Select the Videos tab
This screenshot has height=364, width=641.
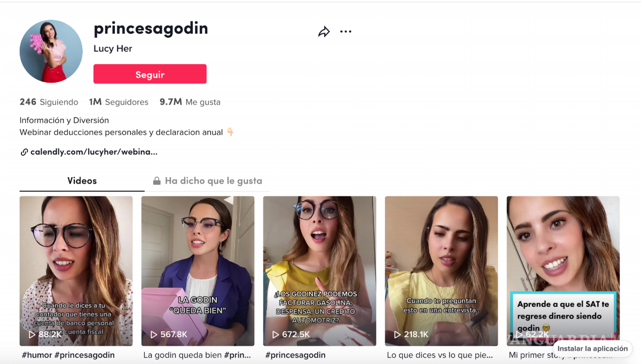(82, 181)
